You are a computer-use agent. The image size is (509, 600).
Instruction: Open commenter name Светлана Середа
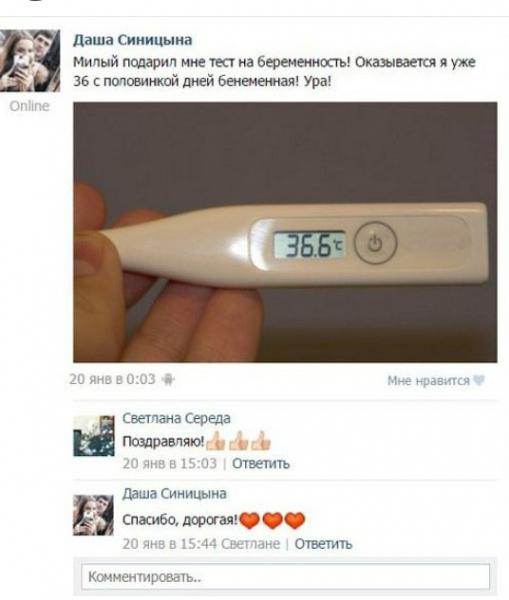176,418
